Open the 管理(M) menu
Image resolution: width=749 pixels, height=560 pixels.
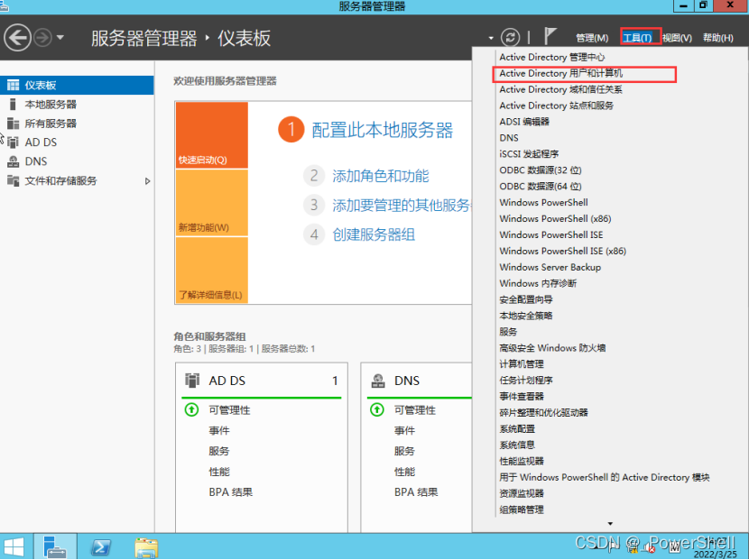point(592,38)
